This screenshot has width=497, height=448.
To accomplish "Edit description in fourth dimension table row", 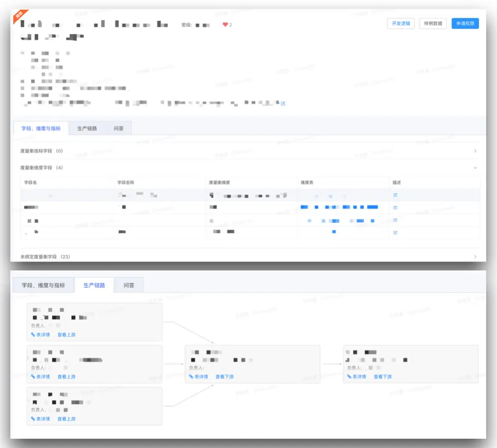I will [395, 232].
